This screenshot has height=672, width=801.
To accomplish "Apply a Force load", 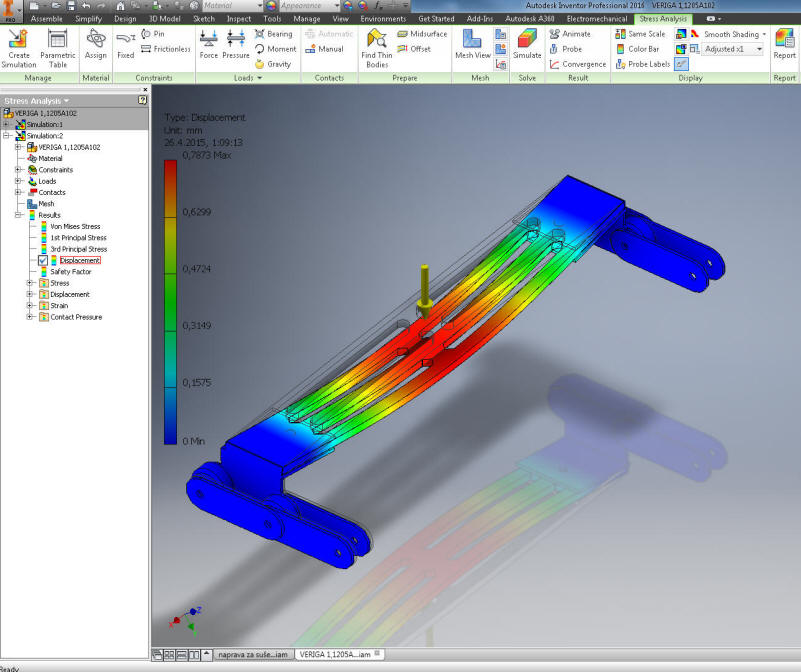I will pos(208,44).
